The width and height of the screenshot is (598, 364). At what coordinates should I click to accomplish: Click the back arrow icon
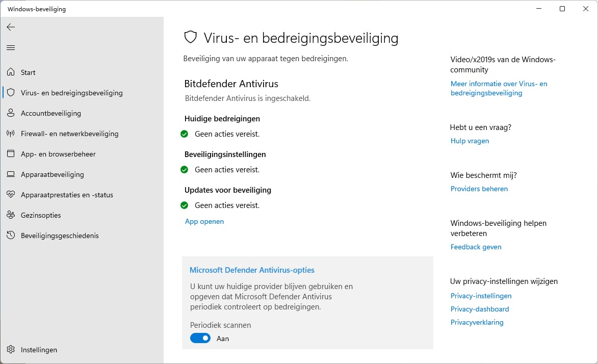point(11,27)
